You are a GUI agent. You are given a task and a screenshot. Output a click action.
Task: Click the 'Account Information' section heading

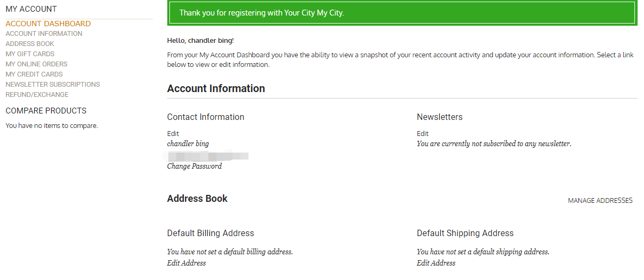[216, 88]
